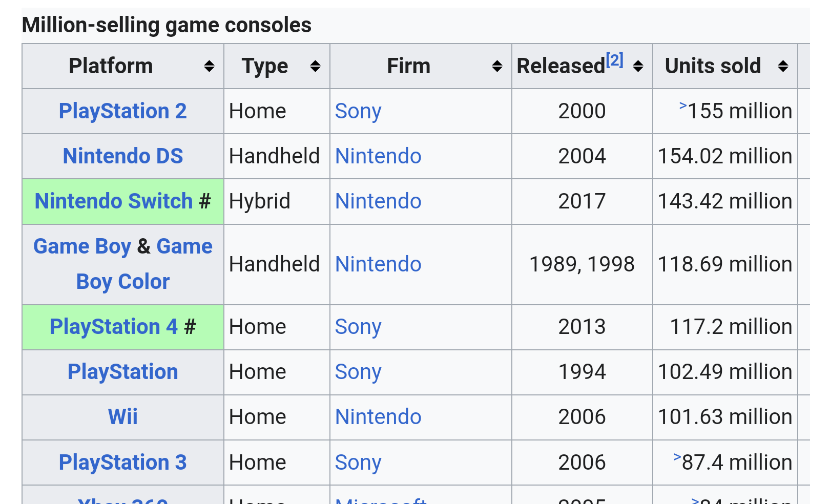Open the PlayStation 2 article link
This screenshot has width=830, height=504.
pyautogui.click(x=122, y=111)
